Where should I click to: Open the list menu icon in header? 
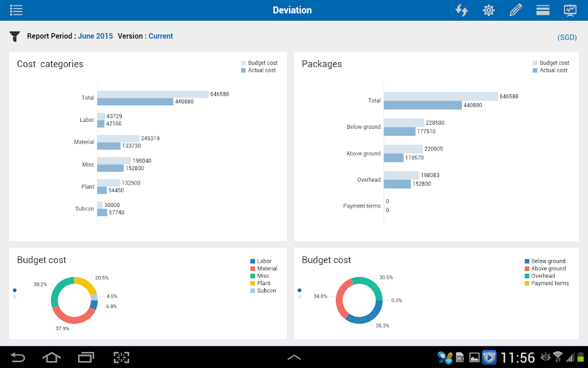click(x=16, y=10)
